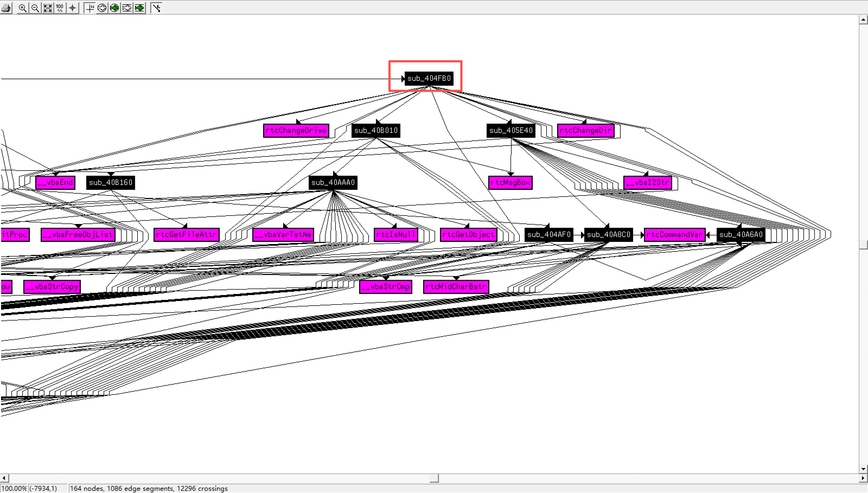The width and height of the screenshot is (868, 493).
Task: Click the crosshair origin icon
Action: tap(72, 8)
